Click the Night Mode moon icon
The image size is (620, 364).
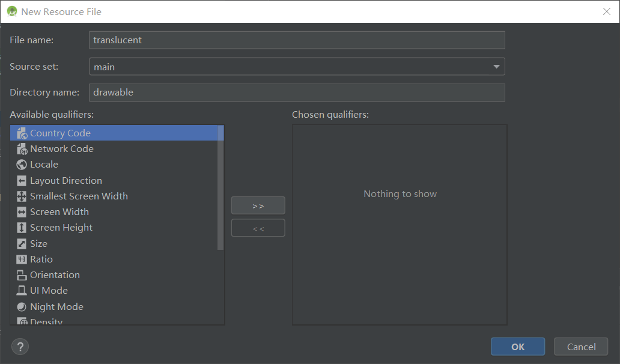pyautogui.click(x=22, y=307)
